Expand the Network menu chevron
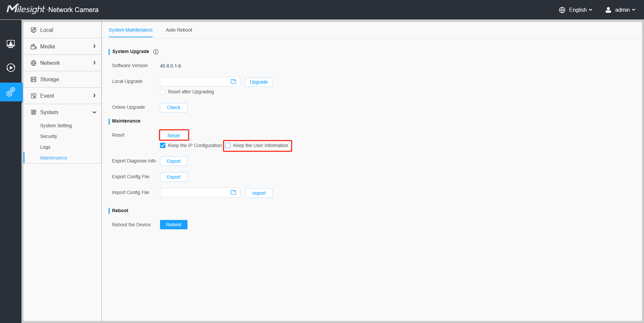The height and width of the screenshot is (323, 644). click(x=94, y=63)
